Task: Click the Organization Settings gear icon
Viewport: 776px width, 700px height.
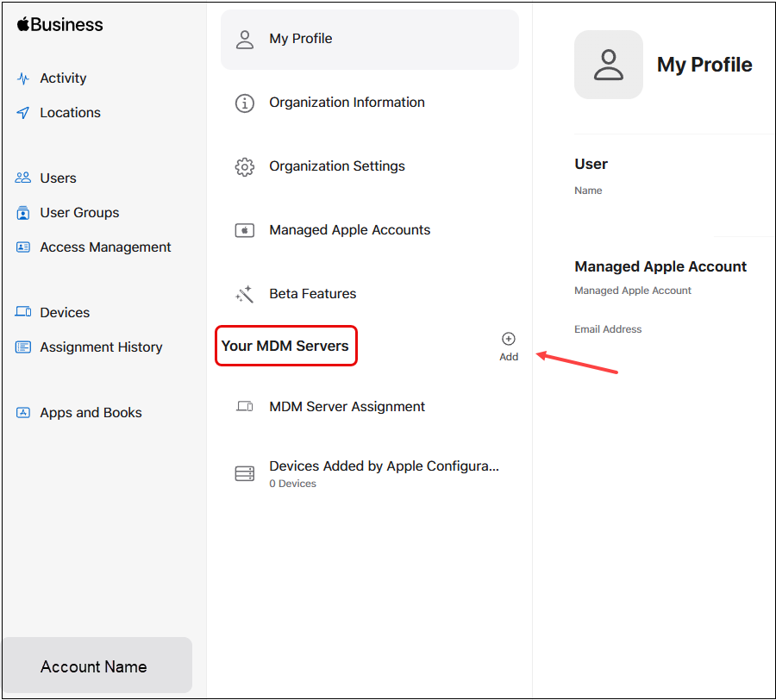Action: tap(245, 166)
